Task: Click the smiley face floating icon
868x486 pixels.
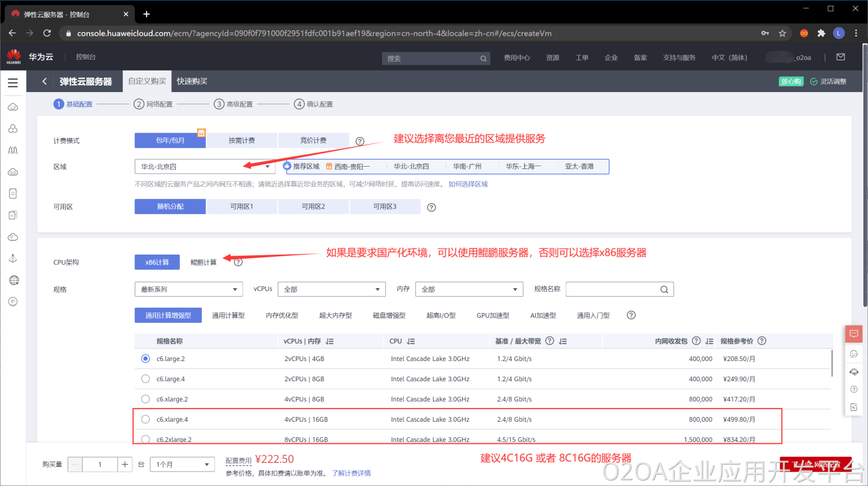Action: coord(854,354)
